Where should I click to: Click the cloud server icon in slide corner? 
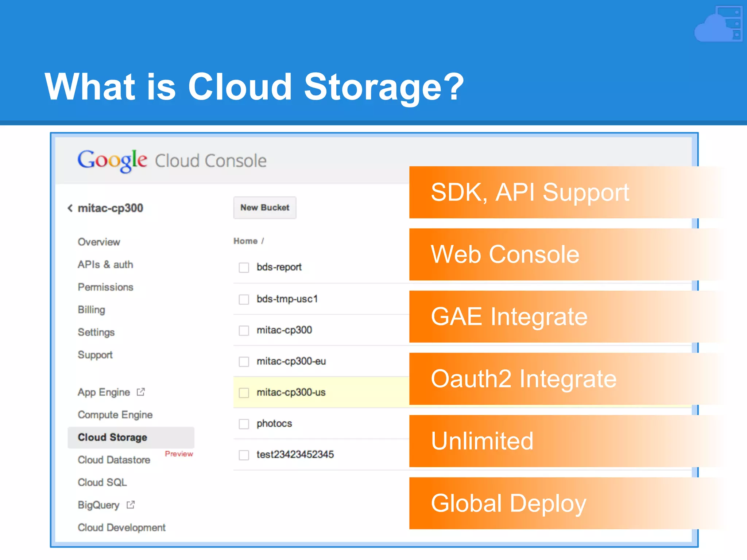(x=719, y=24)
